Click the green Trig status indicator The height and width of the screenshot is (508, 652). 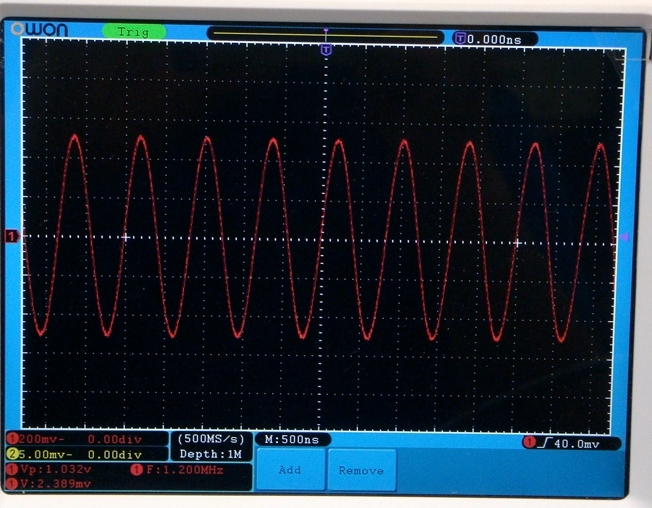pos(134,32)
